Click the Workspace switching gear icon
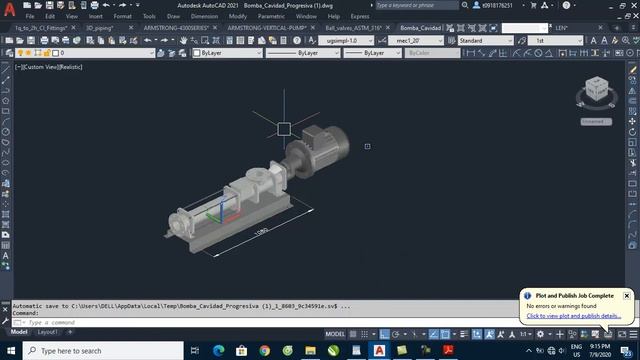 pos(540,334)
